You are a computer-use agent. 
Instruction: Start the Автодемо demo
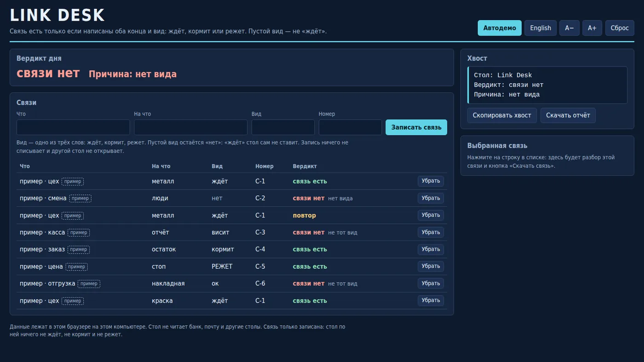500,28
